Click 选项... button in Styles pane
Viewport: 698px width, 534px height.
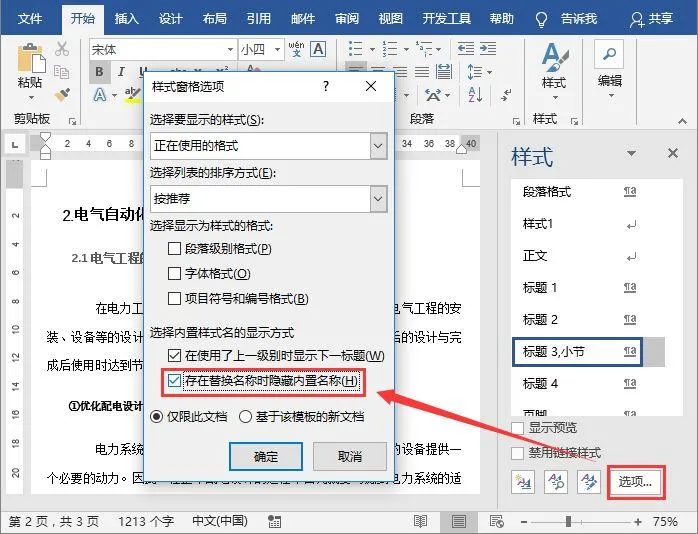636,481
